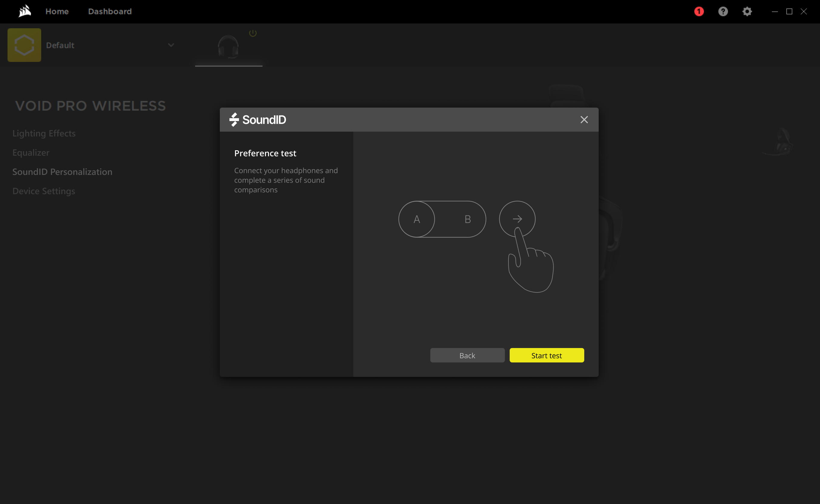Screen dimensions: 820x504
Task: Click the Back button
Action: click(467, 355)
